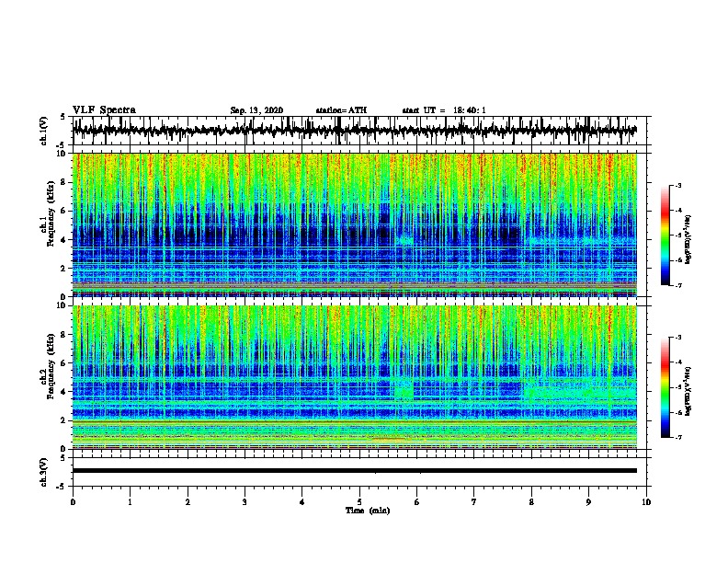Click the ch.2 color scale bar
Screen dimensions: 728x563
coord(665,387)
